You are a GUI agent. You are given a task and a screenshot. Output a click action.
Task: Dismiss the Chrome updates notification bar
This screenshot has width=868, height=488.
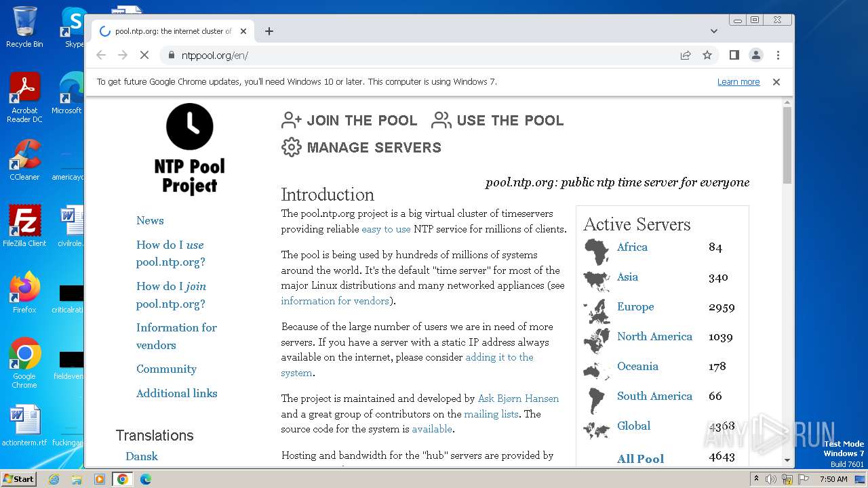pos(776,81)
